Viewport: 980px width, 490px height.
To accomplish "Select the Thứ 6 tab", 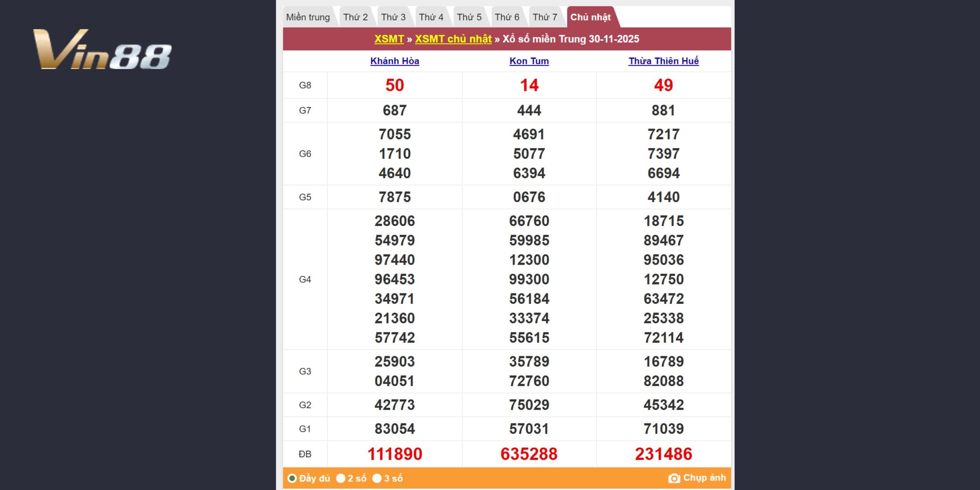I will click(x=507, y=17).
